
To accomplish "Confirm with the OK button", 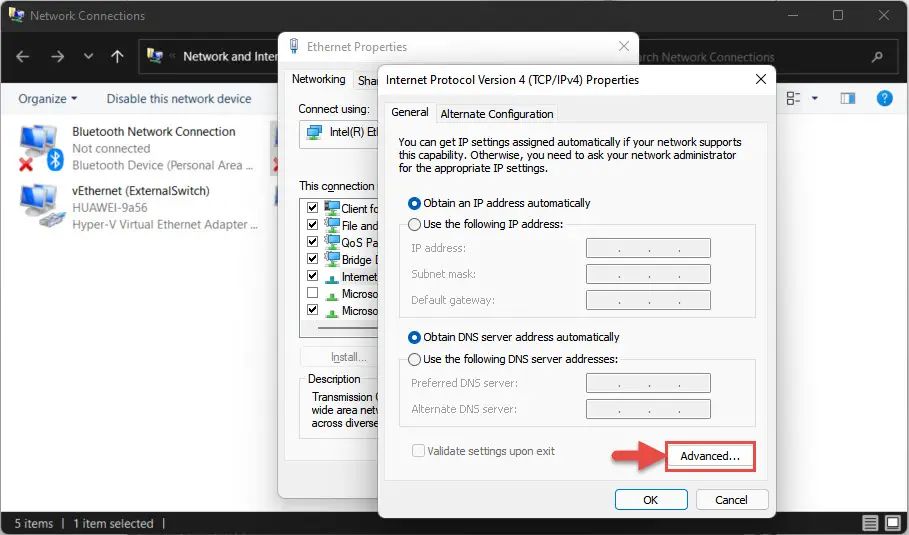I will (651, 500).
